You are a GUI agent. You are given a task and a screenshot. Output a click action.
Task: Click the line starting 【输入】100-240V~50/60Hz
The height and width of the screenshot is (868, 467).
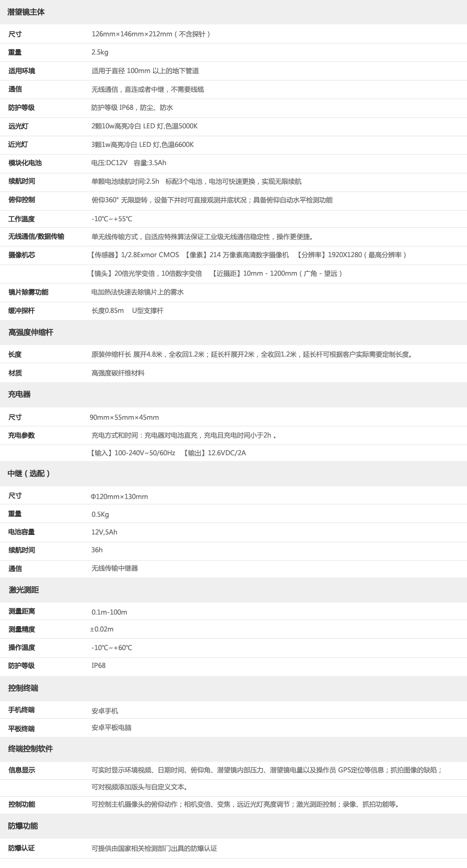coord(168,453)
